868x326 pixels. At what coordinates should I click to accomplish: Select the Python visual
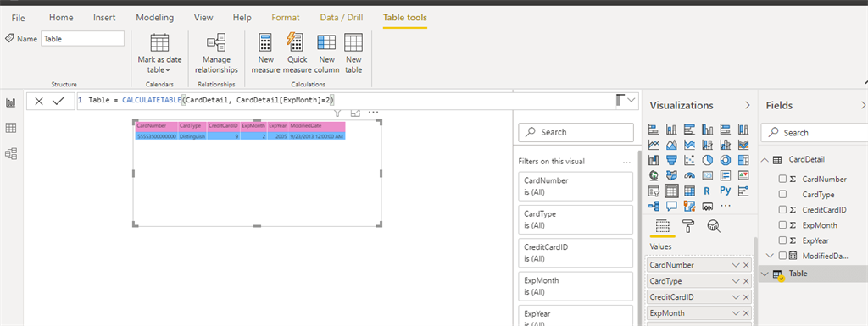(726, 191)
